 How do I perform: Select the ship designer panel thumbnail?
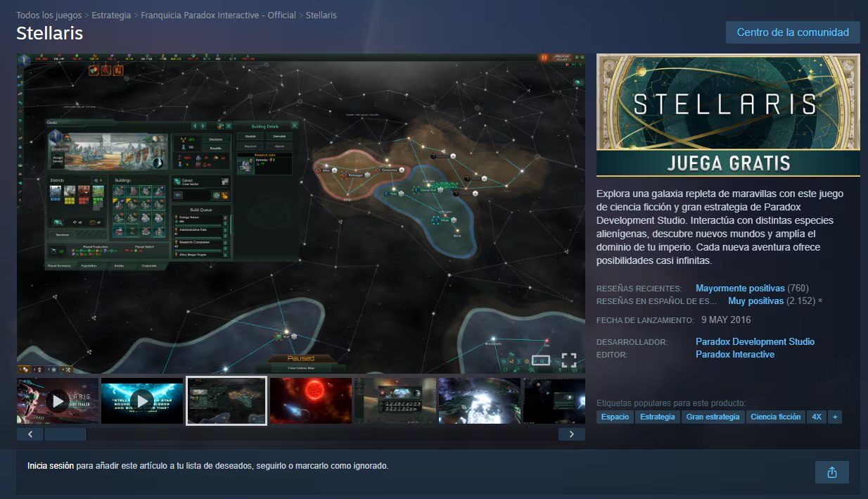coord(395,401)
